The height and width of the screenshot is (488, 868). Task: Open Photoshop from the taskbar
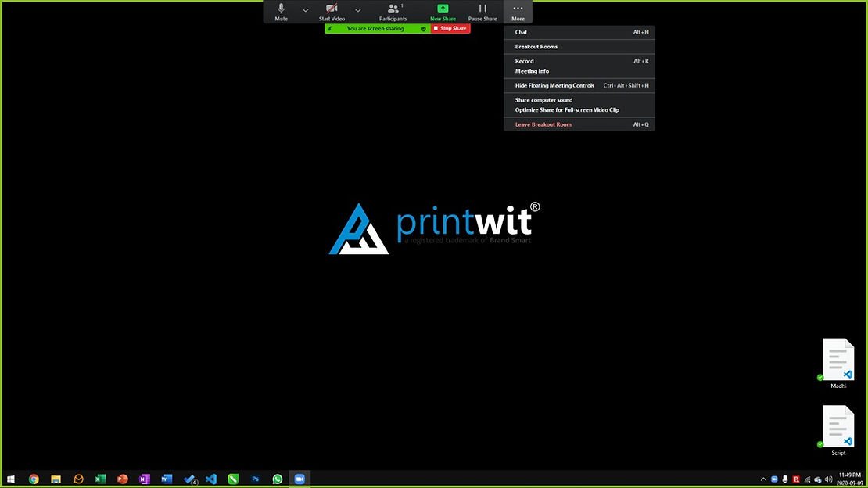coord(255,479)
